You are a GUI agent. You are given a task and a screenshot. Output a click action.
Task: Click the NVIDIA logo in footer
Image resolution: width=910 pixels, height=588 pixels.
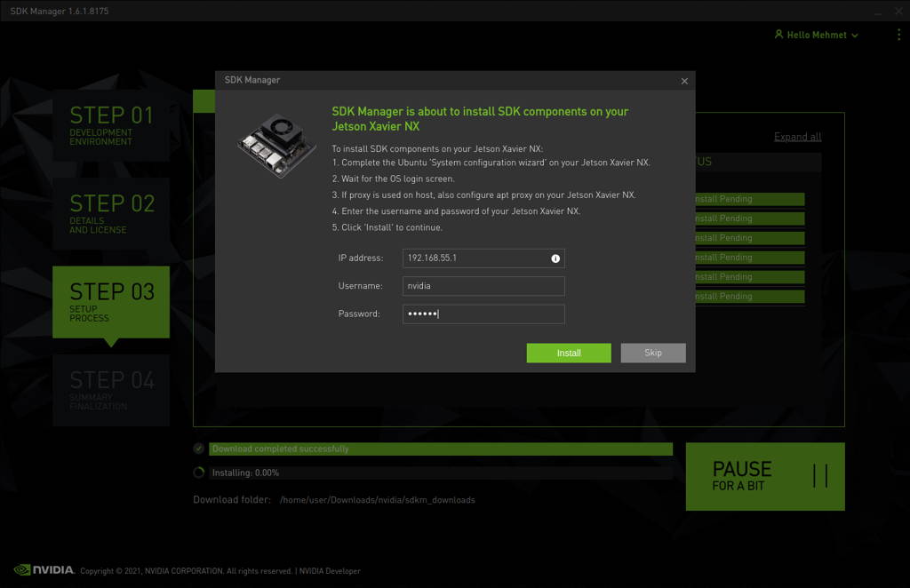pos(44,570)
